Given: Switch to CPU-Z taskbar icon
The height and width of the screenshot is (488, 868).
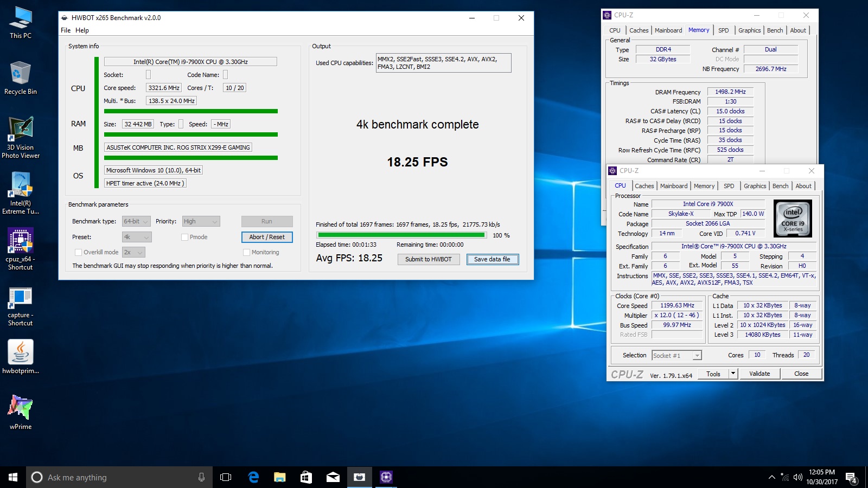Looking at the screenshot, I should [x=386, y=477].
